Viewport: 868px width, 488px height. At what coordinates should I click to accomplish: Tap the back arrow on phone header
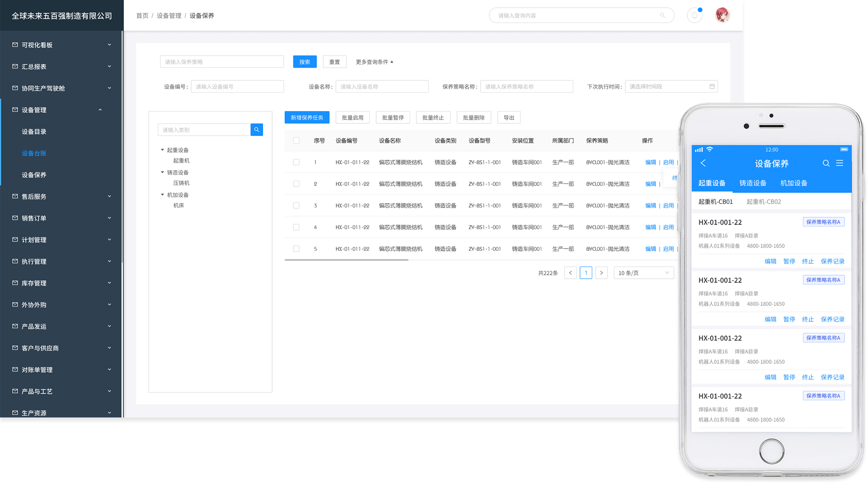(703, 163)
